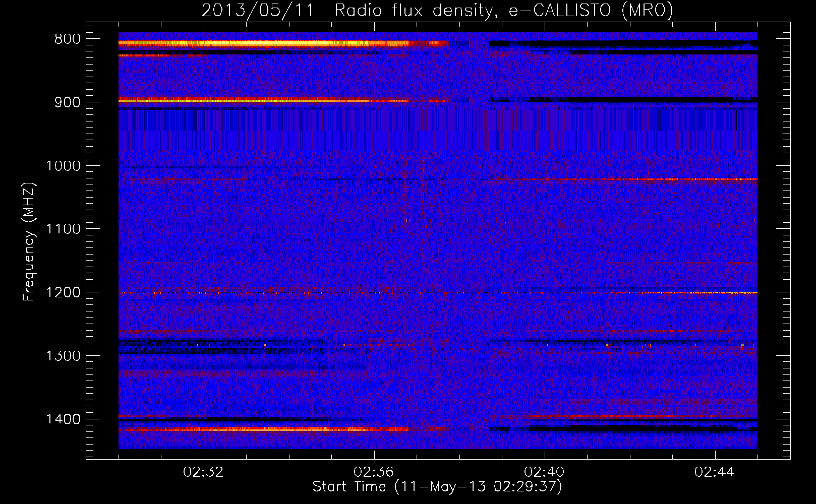Click the 1400 frequency tick label
Viewport: 816px width, 504px height.
coord(64,419)
